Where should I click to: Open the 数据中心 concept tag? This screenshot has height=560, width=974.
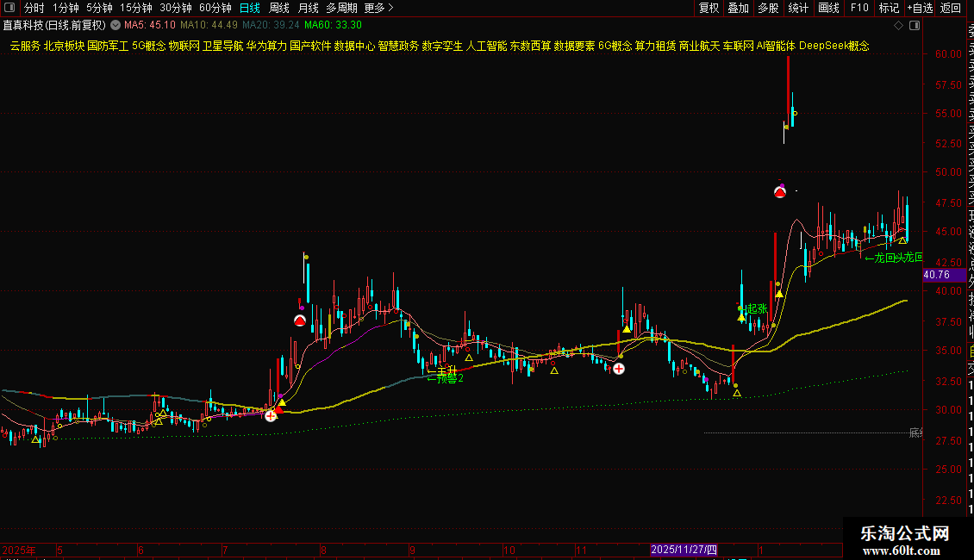pos(354,46)
